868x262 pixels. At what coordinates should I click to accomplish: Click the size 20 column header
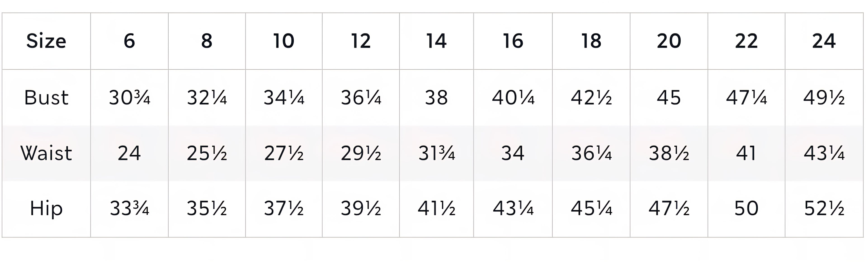click(x=669, y=41)
